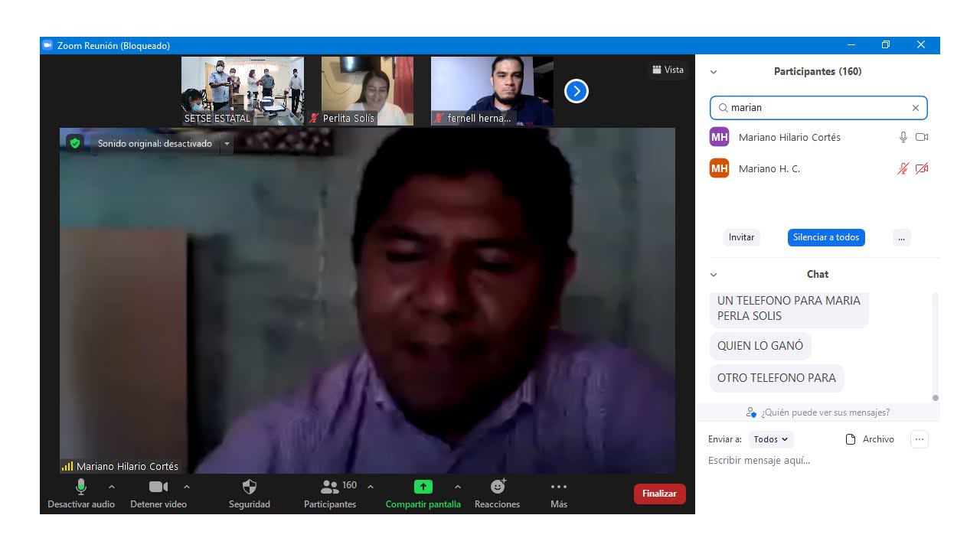Click the QUIEN LO GANÓ chat message
This screenshot has height=551, width=980.
[760, 346]
